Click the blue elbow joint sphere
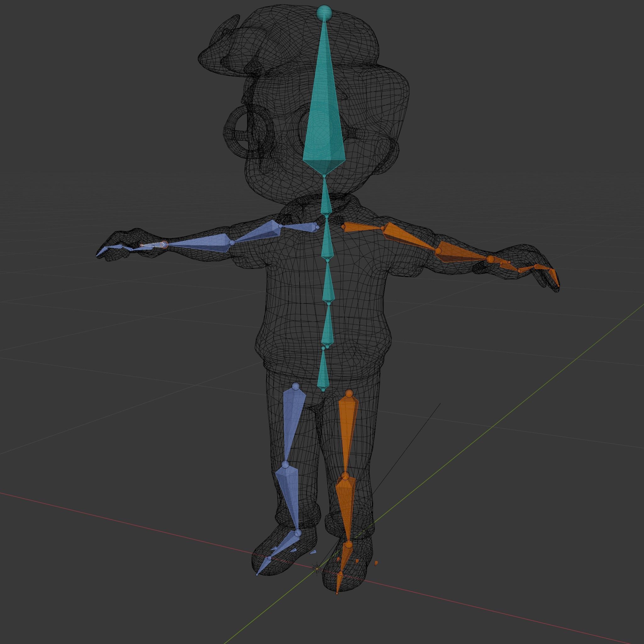Viewport: 644px width, 644px height. tap(232, 242)
